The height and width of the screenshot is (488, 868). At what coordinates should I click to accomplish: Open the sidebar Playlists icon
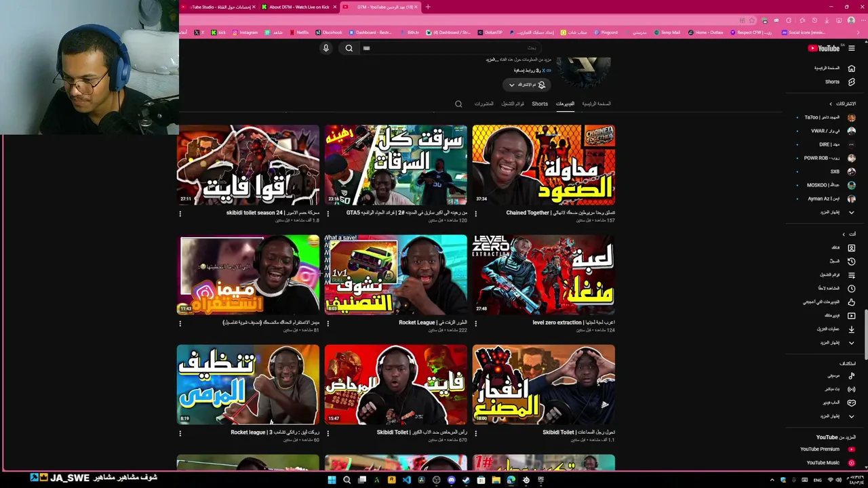tap(852, 274)
